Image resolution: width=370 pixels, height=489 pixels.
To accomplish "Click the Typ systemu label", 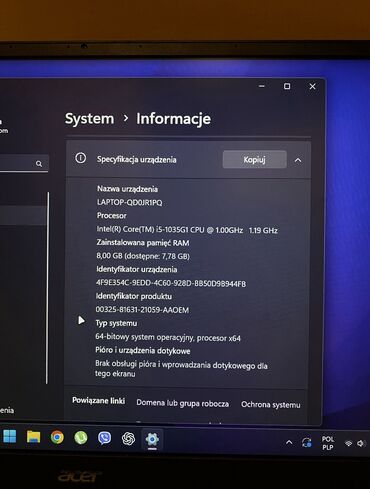I will click(116, 323).
